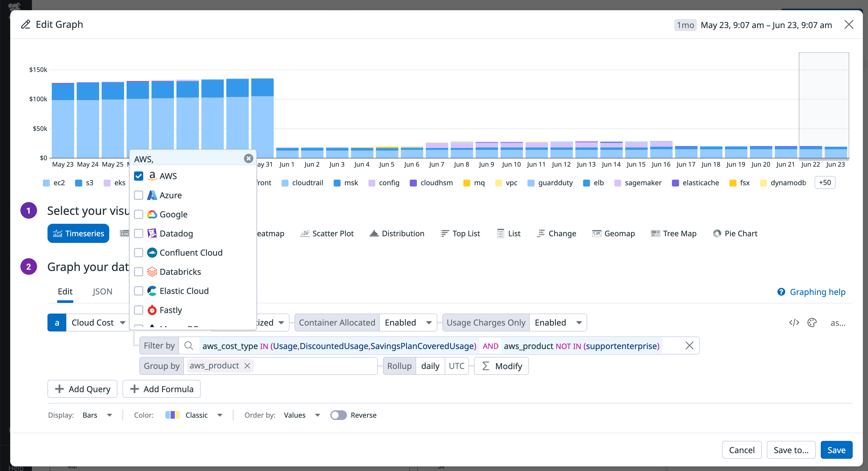Image resolution: width=868 pixels, height=471 pixels.
Task: Open the Display Bars dropdown
Action: (x=98, y=415)
